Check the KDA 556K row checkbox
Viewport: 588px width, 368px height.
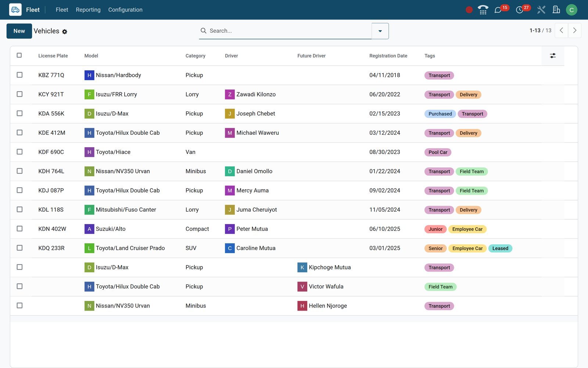(19, 113)
